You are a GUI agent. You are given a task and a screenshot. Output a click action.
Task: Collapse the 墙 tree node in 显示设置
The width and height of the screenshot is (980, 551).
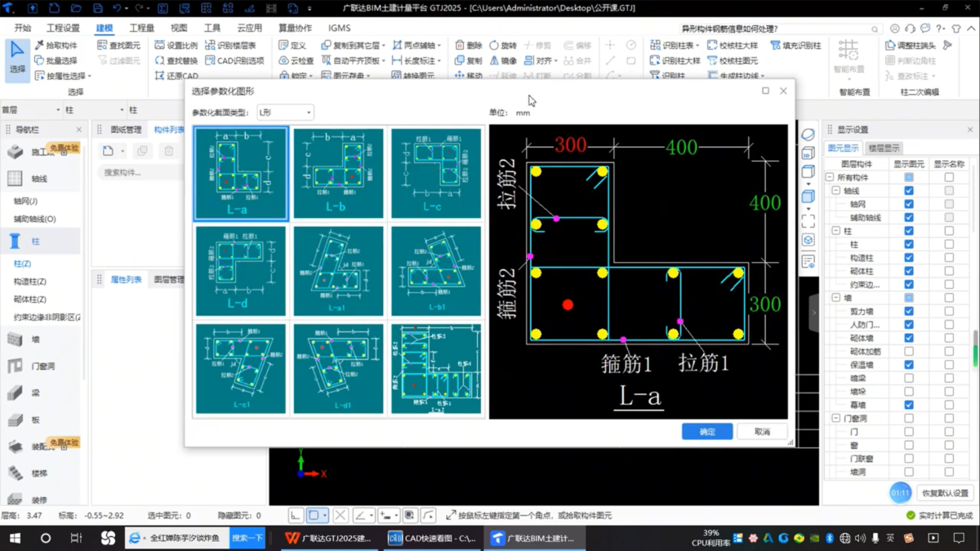coord(836,298)
